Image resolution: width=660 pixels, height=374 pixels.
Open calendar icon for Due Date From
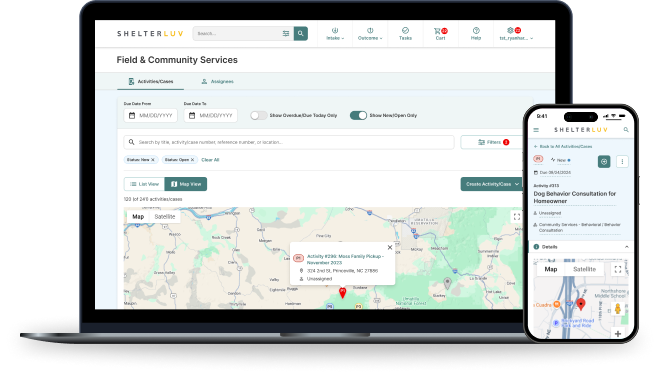point(132,115)
